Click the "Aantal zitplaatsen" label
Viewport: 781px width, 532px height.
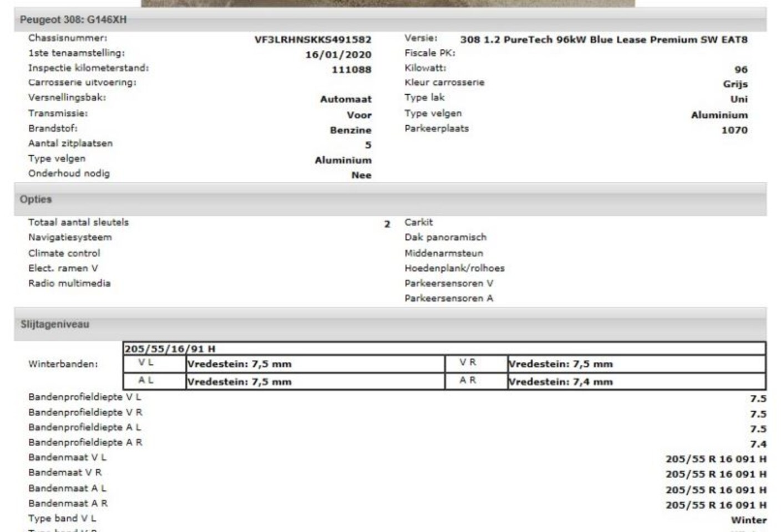coord(70,143)
